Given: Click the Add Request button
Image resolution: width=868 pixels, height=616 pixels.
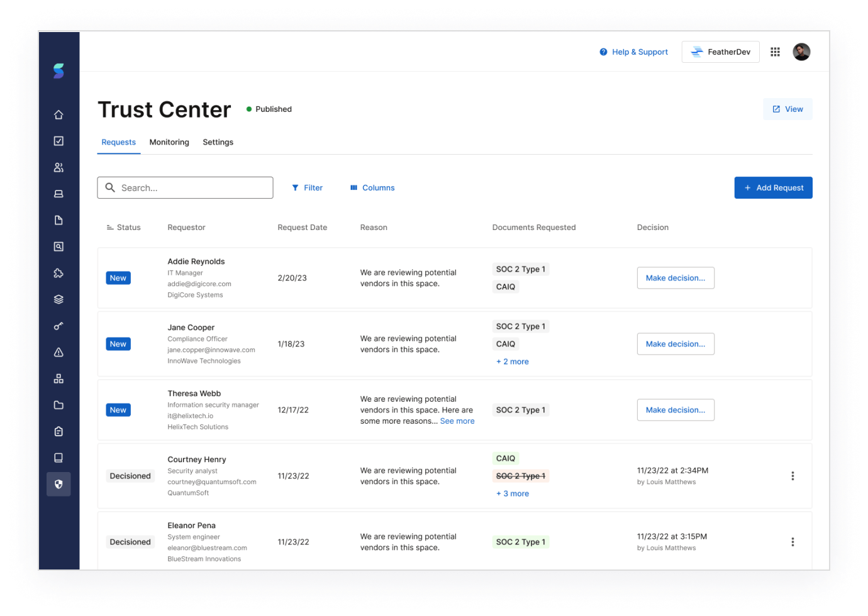Looking at the screenshot, I should [773, 188].
